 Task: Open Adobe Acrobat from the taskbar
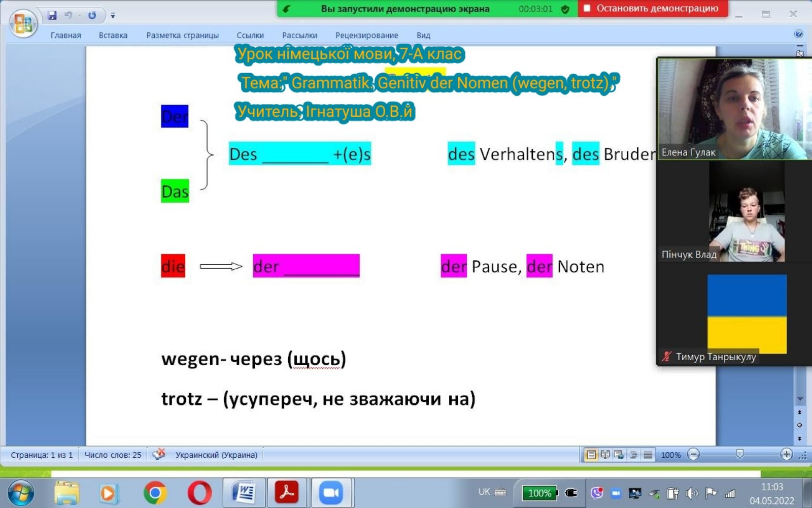click(x=287, y=493)
